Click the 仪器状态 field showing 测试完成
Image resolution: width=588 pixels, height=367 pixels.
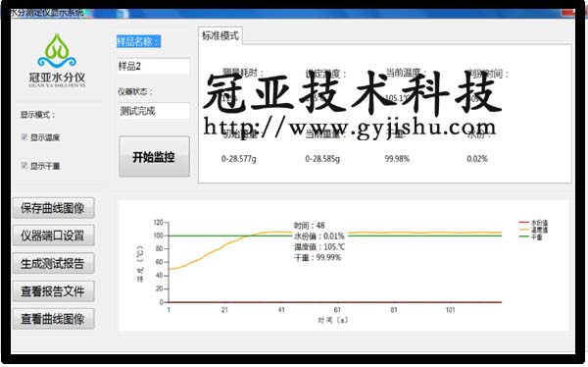tap(154, 111)
